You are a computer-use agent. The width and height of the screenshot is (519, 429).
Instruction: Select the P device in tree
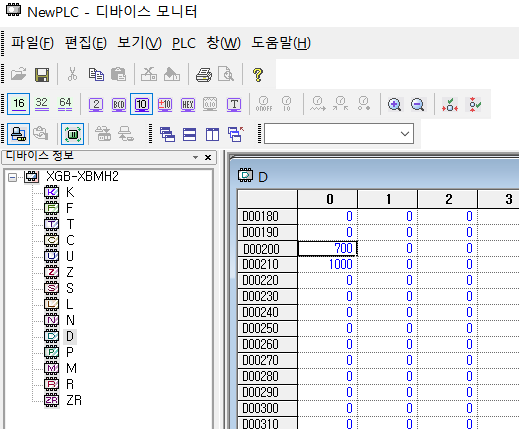pos(70,352)
